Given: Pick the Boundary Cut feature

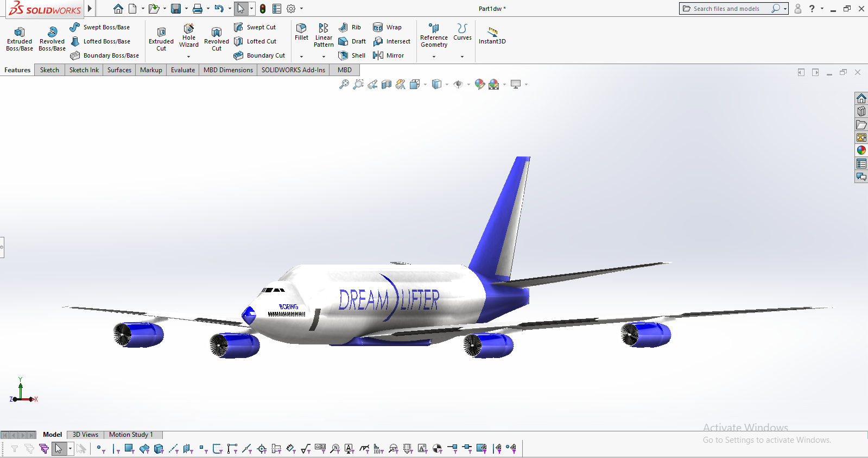Looking at the screenshot, I should tap(259, 55).
